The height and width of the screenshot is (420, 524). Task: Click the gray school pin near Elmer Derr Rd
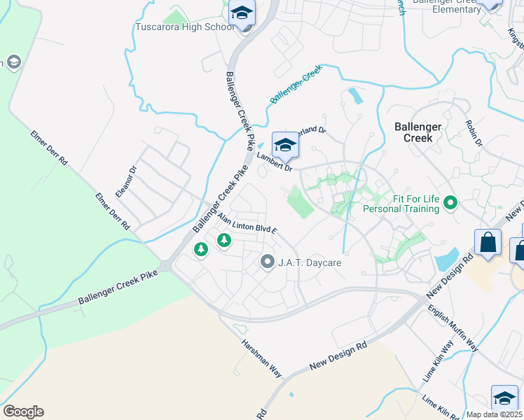(x=14, y=62)
